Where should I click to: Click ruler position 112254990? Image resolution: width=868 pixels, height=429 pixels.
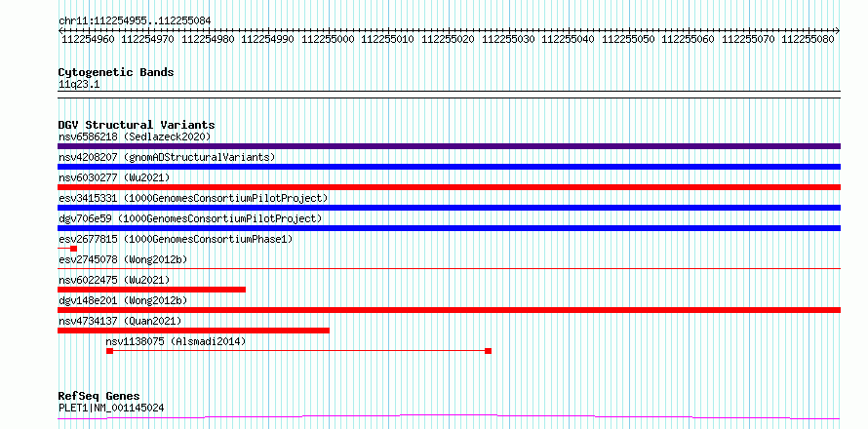click(268, 39)
